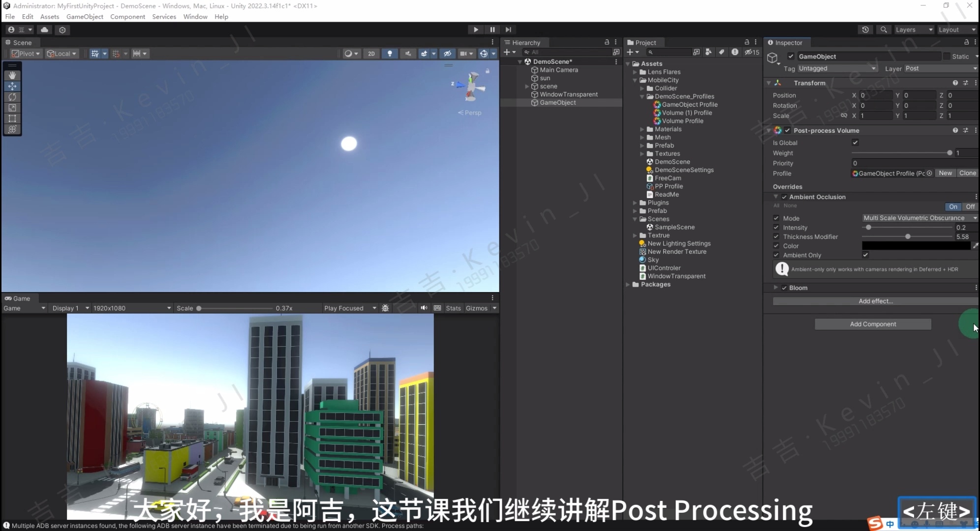980x531 pixels.
Task: Disable the Thickness Modifier checkbox
Action: click(x=776, y=236)
